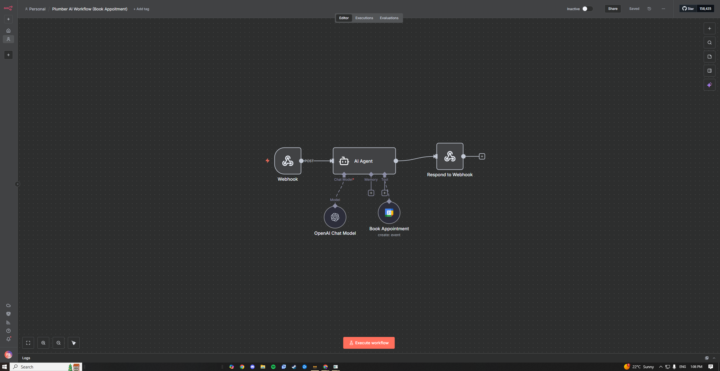
Task: Open the n8n logo home link
Action: pyautogui.click(x=8, y=8)
